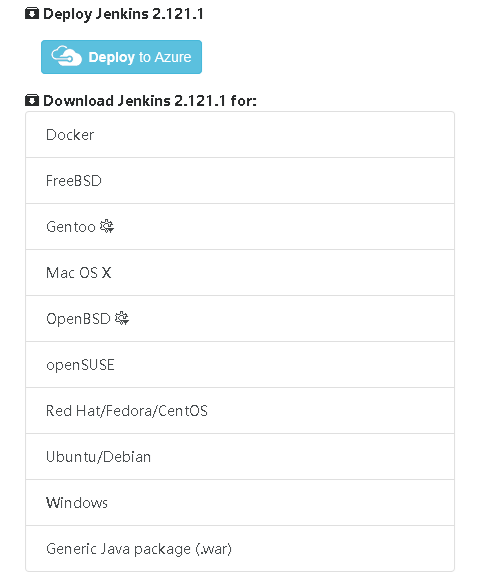This screenshot has width=484, height=574.
Task: Select Mac OS X from the list
Action: pyautogui.click(x=240, y=273)
